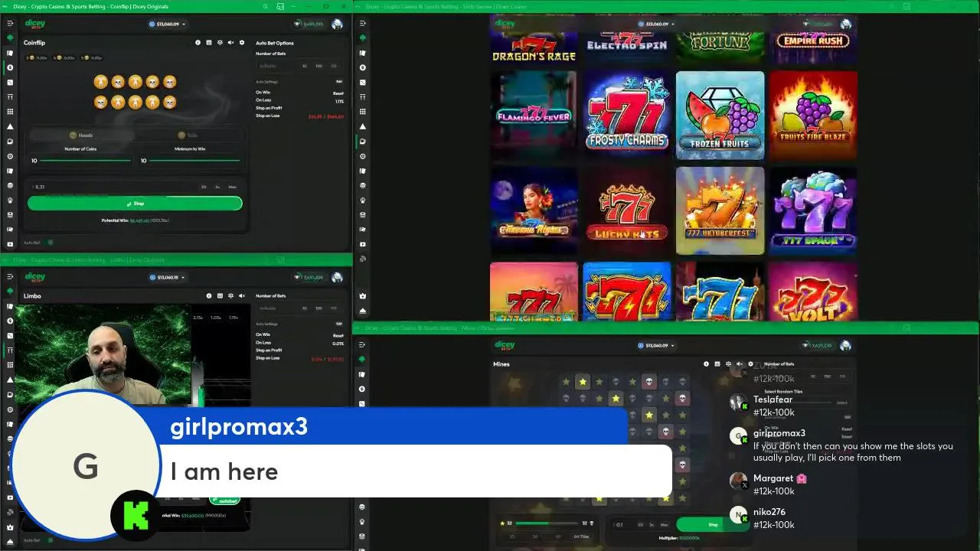
Task: Open Mines fairness scales icon
Action: [x=728, y=364]
